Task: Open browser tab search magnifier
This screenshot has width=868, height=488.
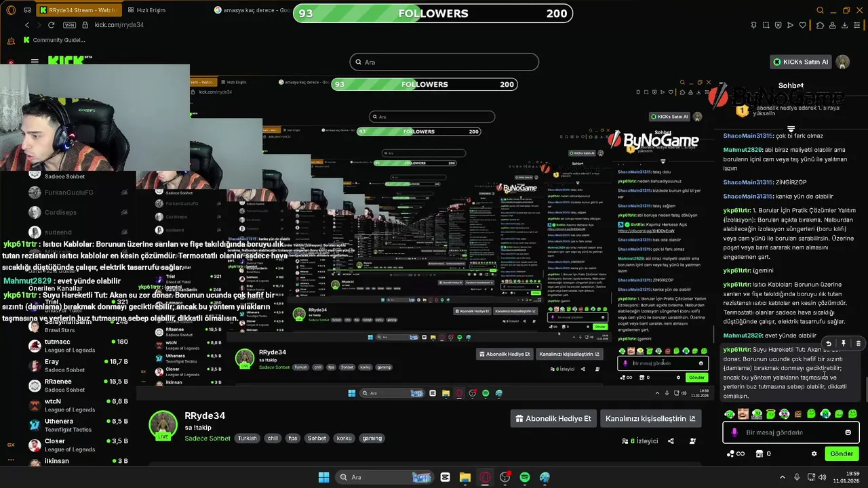Action: pyautogui.click(x=821, y=10)
